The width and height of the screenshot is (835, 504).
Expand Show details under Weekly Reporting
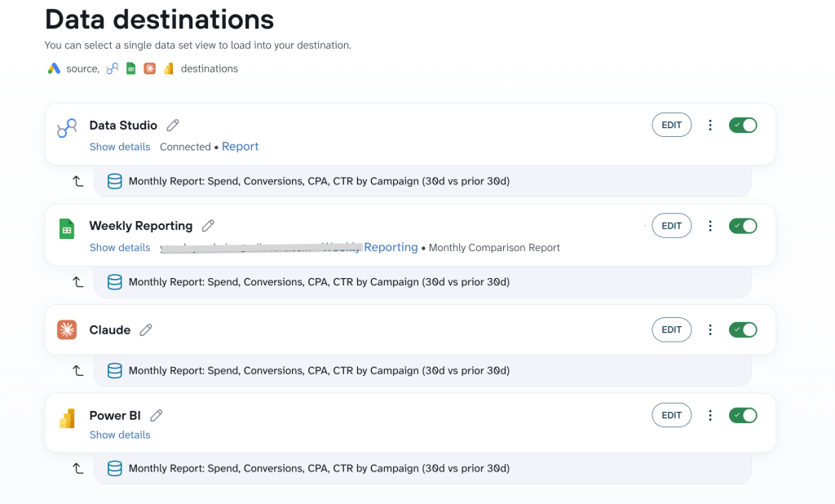click(x=120, y=248)
